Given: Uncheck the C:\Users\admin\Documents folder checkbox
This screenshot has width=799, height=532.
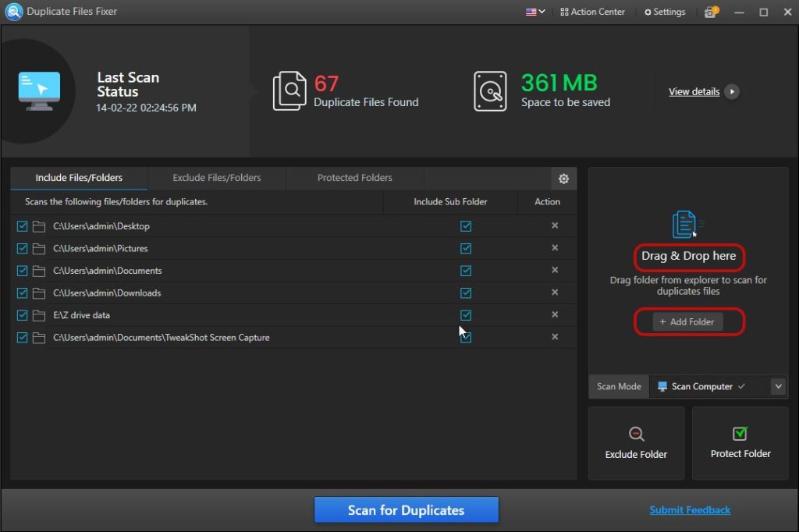Looking at the screenshot, I should click(22, 271).
